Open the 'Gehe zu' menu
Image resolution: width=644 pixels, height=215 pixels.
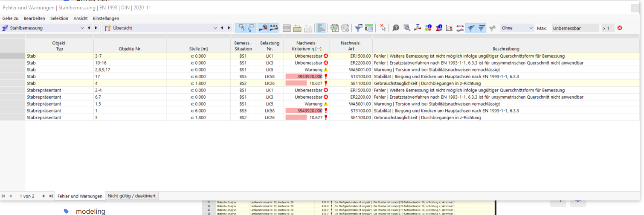[10, 18]
